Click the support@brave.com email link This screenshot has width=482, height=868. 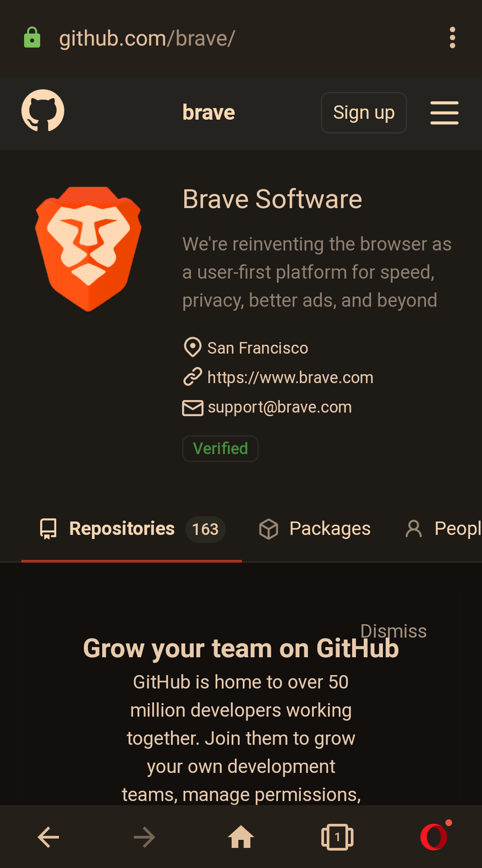click(x=280, y=407)
